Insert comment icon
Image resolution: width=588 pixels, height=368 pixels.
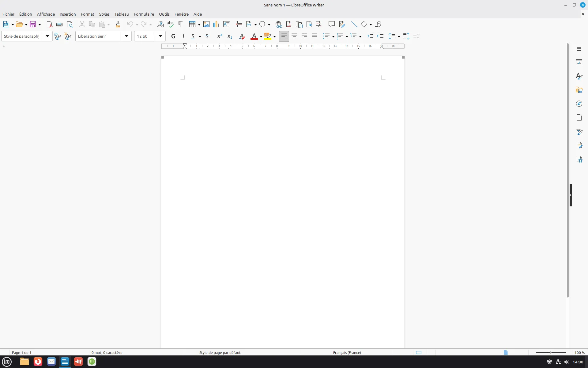(x=331, y=24)
